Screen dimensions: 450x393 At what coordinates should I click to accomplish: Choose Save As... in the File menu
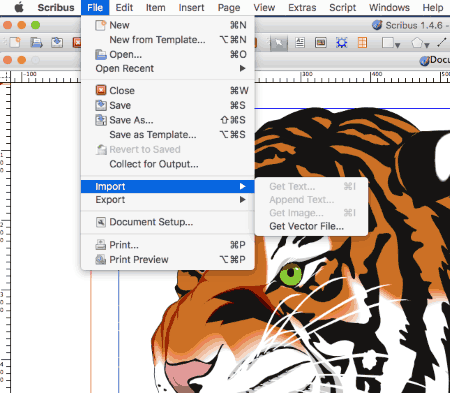point(168,120)
